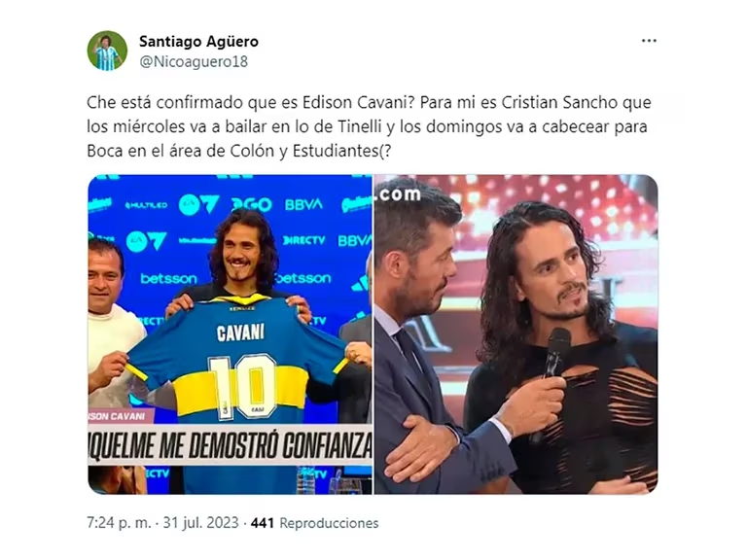Click the top BBVA logo in the left photo
This screenshot has width=747, height=560.
point(303,205)
